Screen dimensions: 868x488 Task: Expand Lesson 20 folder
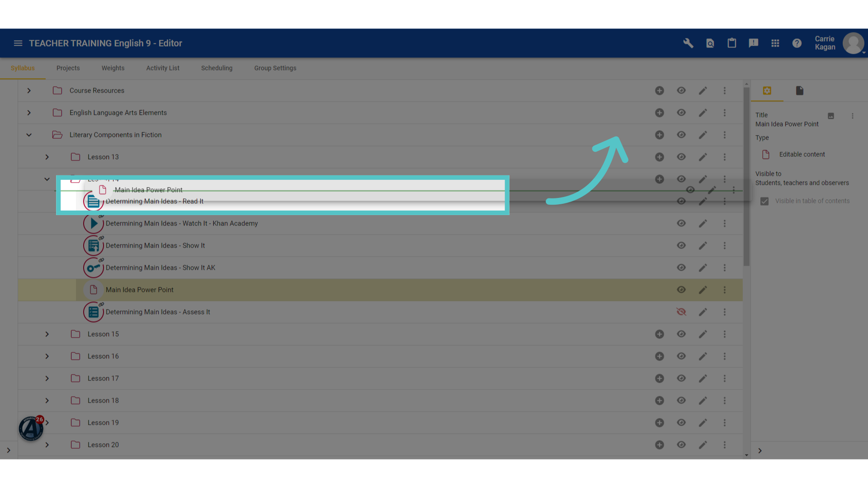47,445
